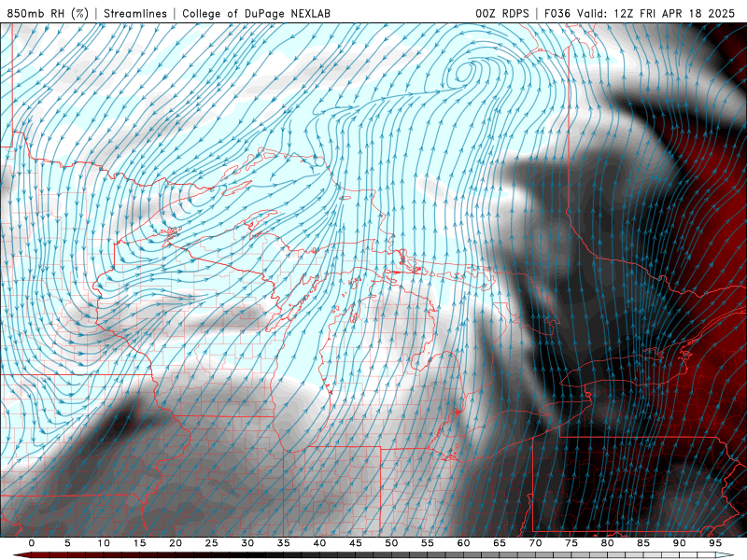Image resolution: width=747 pixels, height=560 pixels.
Task: Click the 60 value on the color scale
Action: click(463, 543)
